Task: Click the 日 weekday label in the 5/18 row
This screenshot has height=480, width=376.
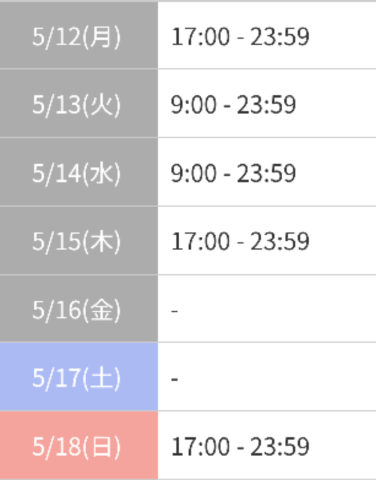Action: coord(101,447)
